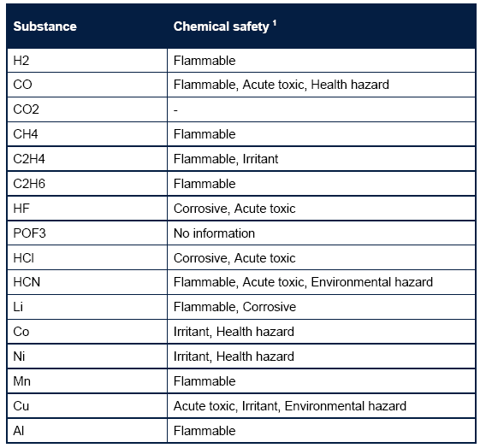
Task: Click the Al substance cell
Action: [x=87, y=431]
